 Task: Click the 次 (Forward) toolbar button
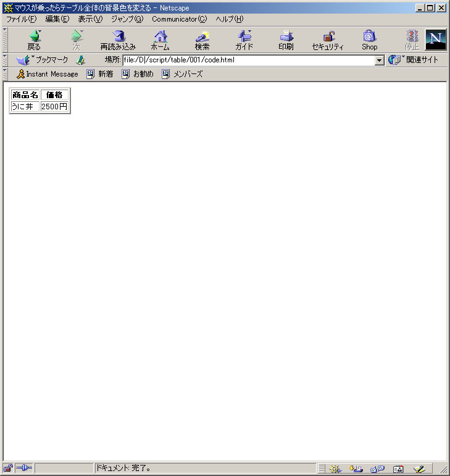(77, 40)
